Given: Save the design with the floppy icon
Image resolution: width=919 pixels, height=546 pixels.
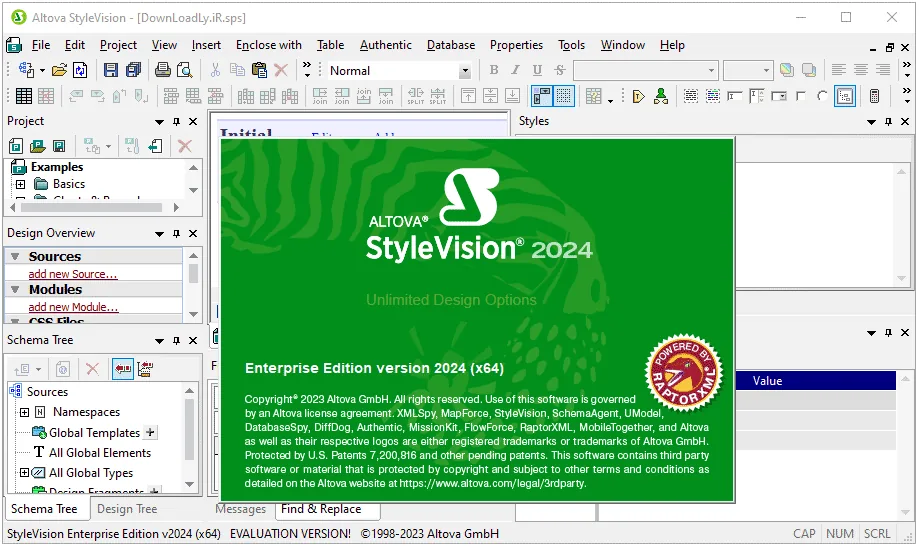Looking at the screenshot, I should click(111, 70).
